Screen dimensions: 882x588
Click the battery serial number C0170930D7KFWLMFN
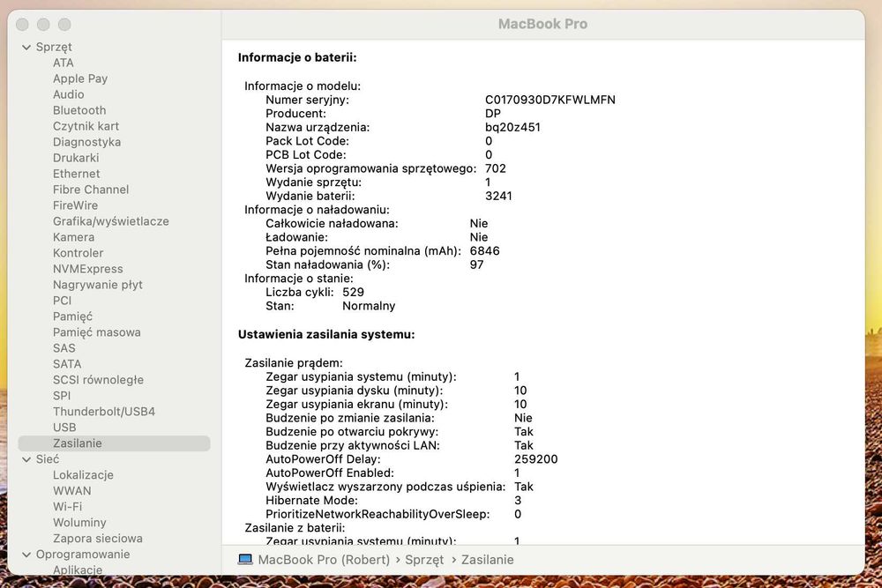[550, 100]
